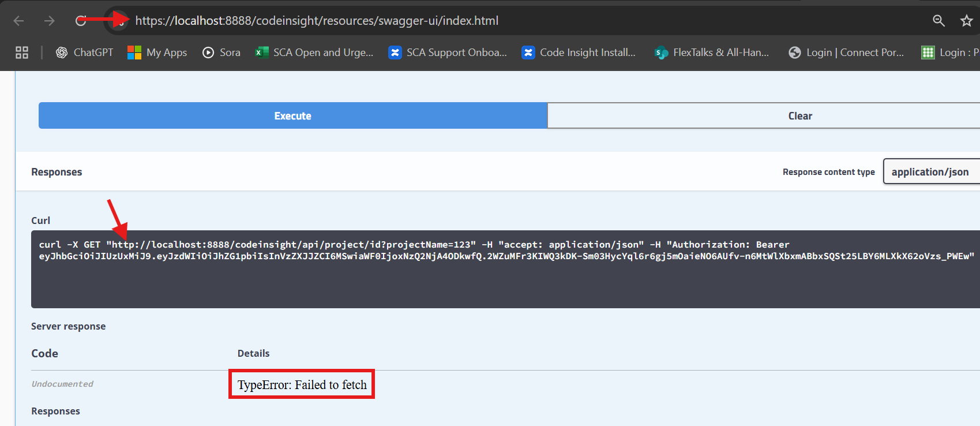Open SCA Support Onboarding bookmark
Screen dimensions: 980x426
click(x=448, y=53)
